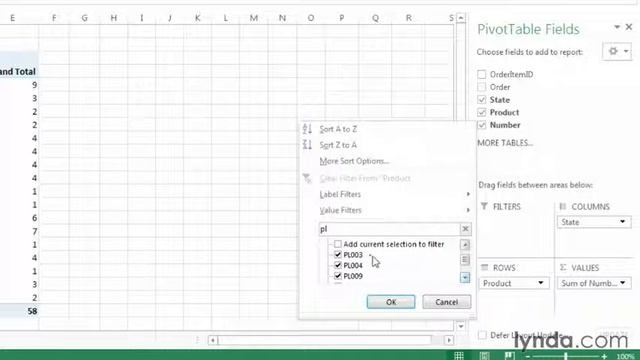Click the zoom slider handle
Image resolution: width=640 pixels, height=360 pixels.
pos(566,356)
